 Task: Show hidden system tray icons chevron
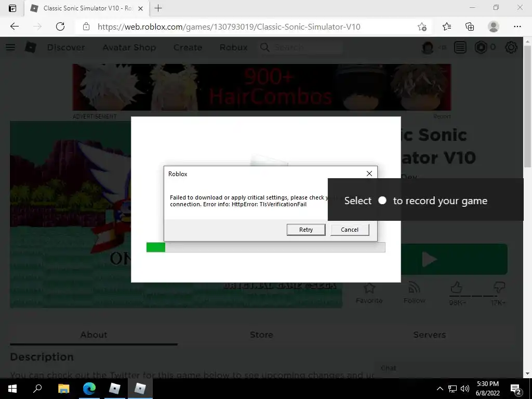point(440,389)
